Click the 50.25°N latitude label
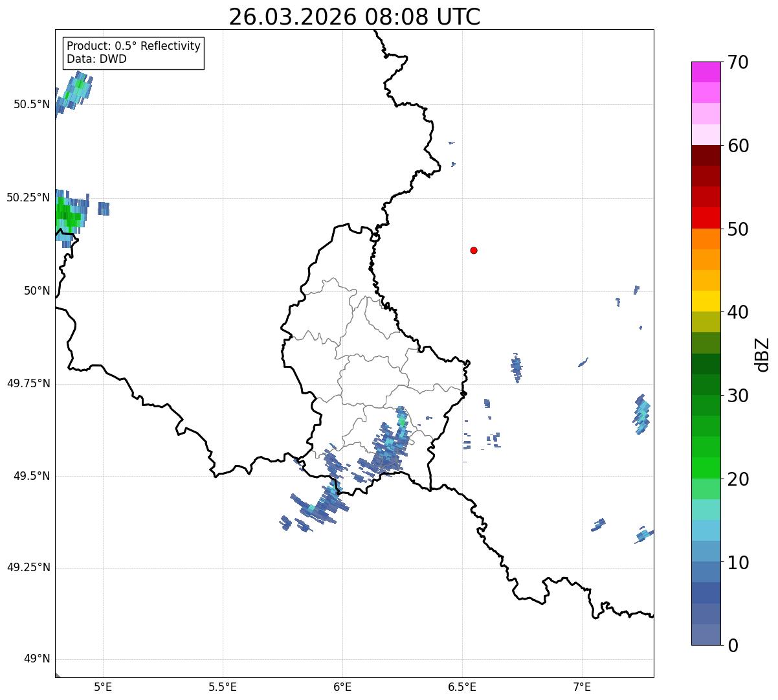This screenshot has height=700, width=778. [28, 198]
